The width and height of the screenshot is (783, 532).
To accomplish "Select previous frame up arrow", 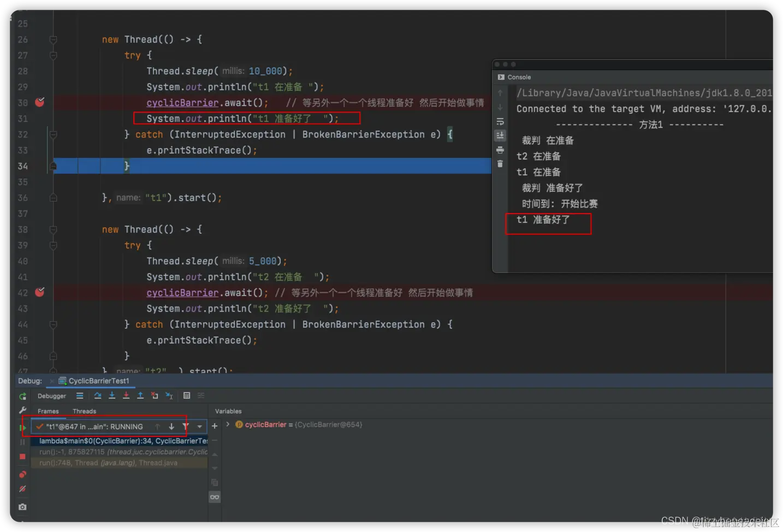I will tap(157, 427).
